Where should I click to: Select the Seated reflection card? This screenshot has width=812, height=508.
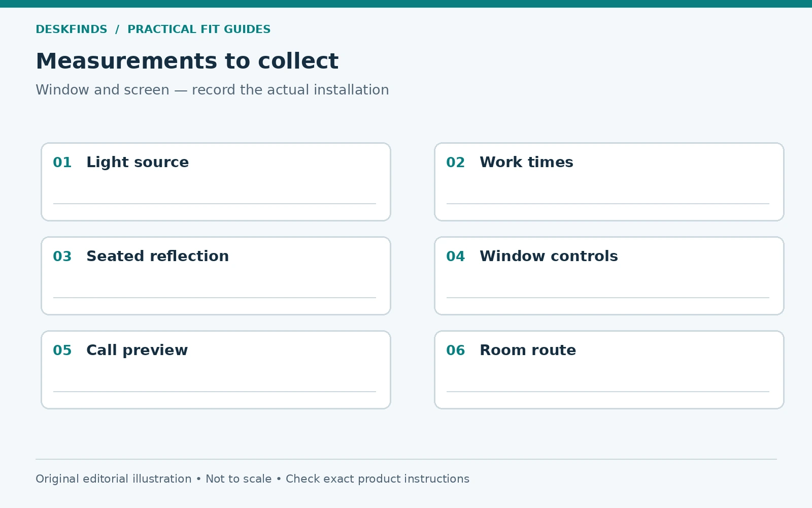point(216,276)
